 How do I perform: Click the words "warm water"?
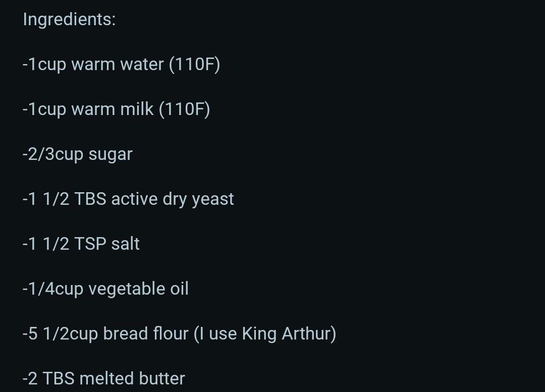pyautogui.click(x=118, y=65)
